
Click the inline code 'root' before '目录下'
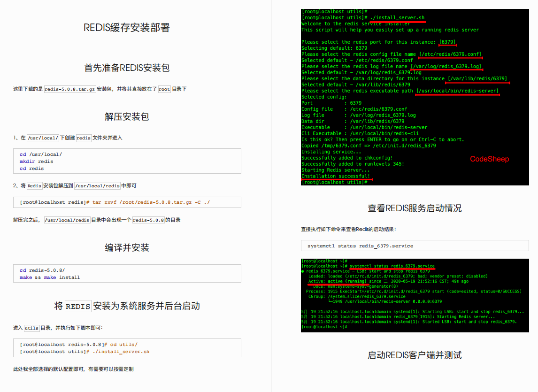[x=164, y=89]
